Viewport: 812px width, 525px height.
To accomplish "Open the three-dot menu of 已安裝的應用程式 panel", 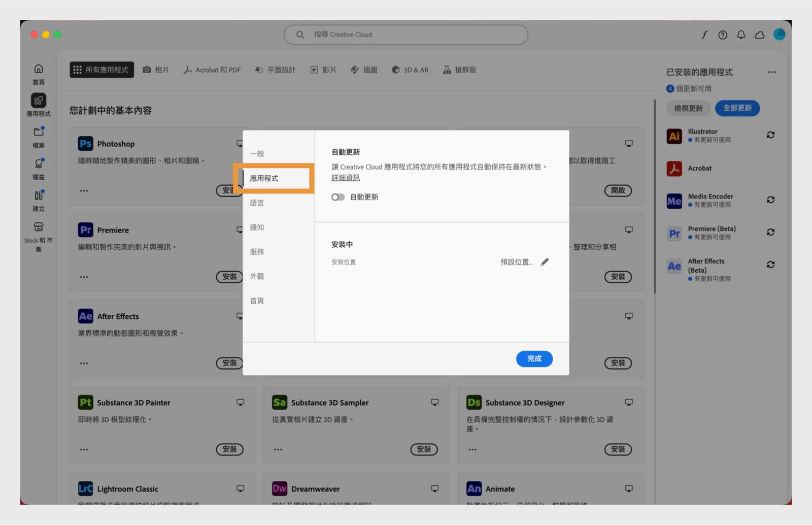I will pos(771,72).
